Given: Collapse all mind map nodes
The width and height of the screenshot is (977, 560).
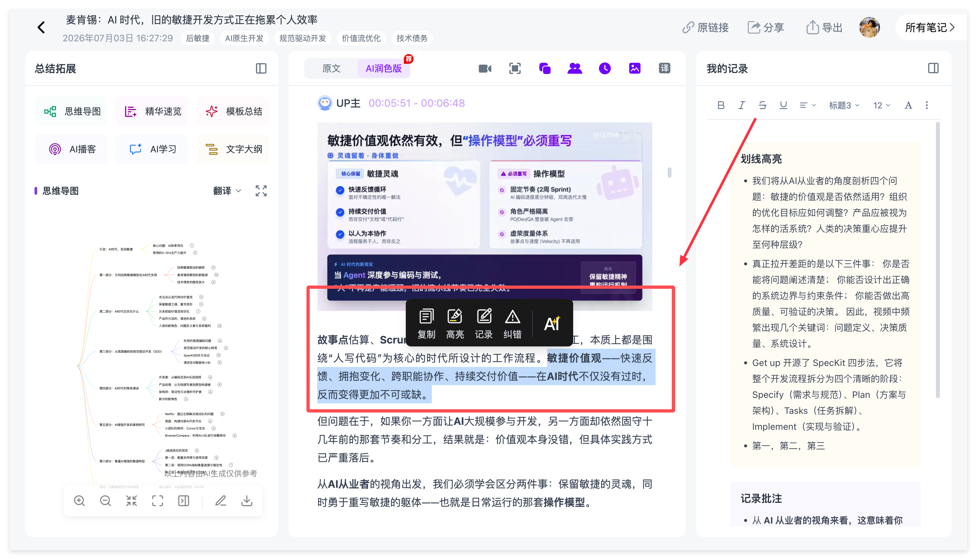Looking at the screenshot, I should point(132,501).
